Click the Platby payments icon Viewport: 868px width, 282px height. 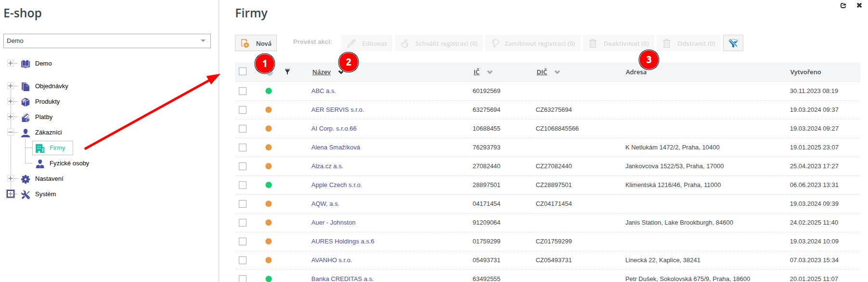[26, 117]
